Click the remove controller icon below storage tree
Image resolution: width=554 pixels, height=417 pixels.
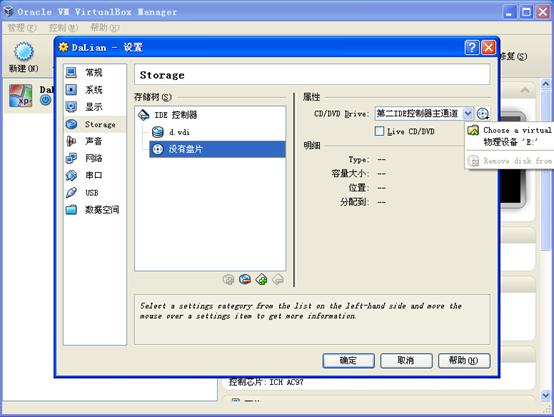(x=278, y=280)
